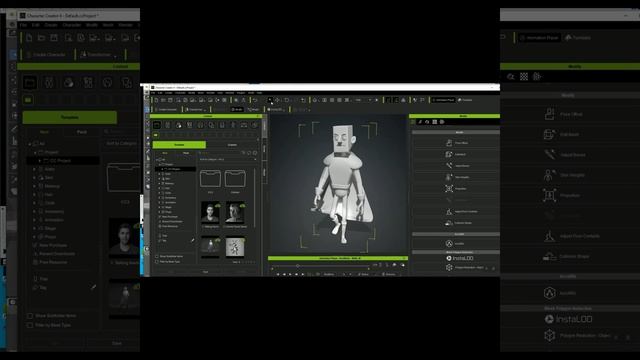Image resolution: width=640 pixels, height=360 pixels.
Task: Select Recent Downloads row in background window
Action: coord(54,254)
